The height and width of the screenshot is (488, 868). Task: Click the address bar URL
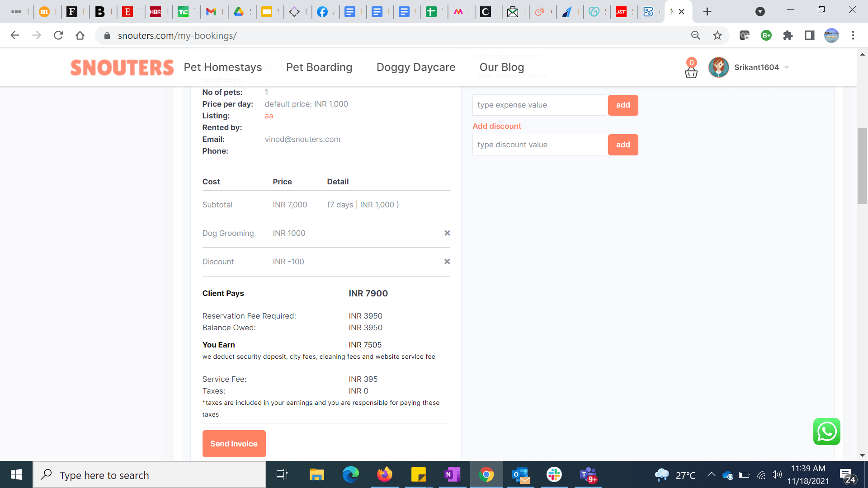tap(177, 36)
